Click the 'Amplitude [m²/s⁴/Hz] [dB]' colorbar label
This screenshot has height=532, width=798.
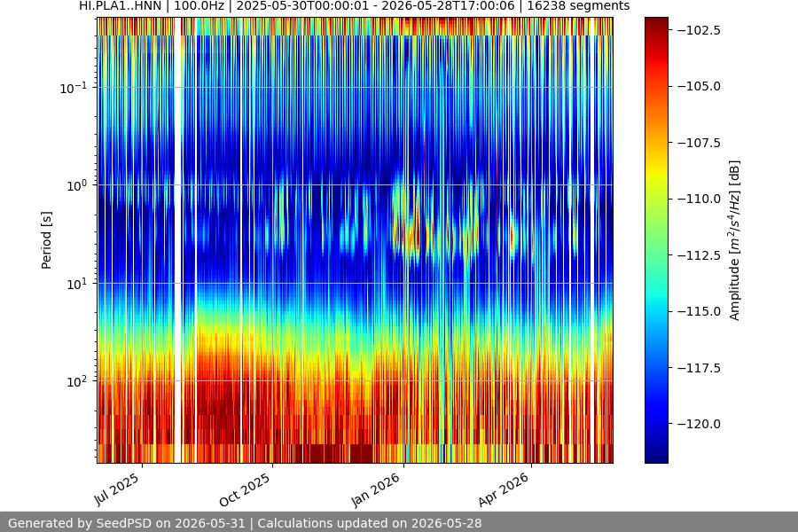[x=734, y=240]
